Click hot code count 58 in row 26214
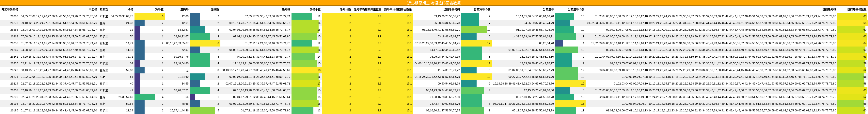Image resolution: width=868 pixels, height=114 pixels. pyautogui.click(x=865, y=83)
